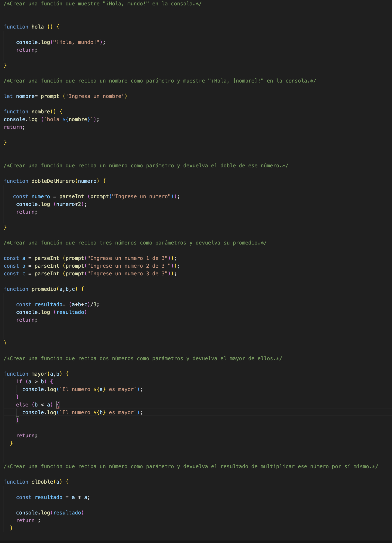The width and height of the screenshot is (392, 543).
Task: Click the 'else (b < a) {' line
Action: click(38, 405)
